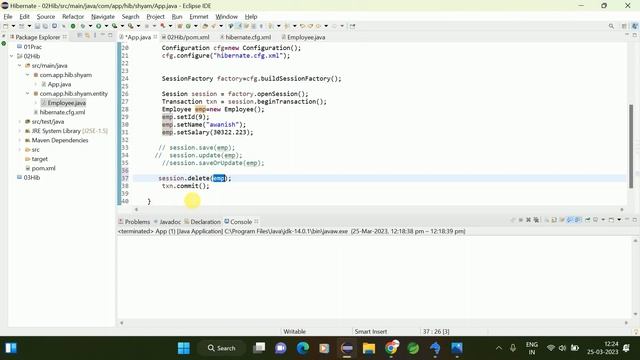Collapse the src/main/java folder node
The image size is (640, 360).
pyautogui.click(x=20, y=65)
